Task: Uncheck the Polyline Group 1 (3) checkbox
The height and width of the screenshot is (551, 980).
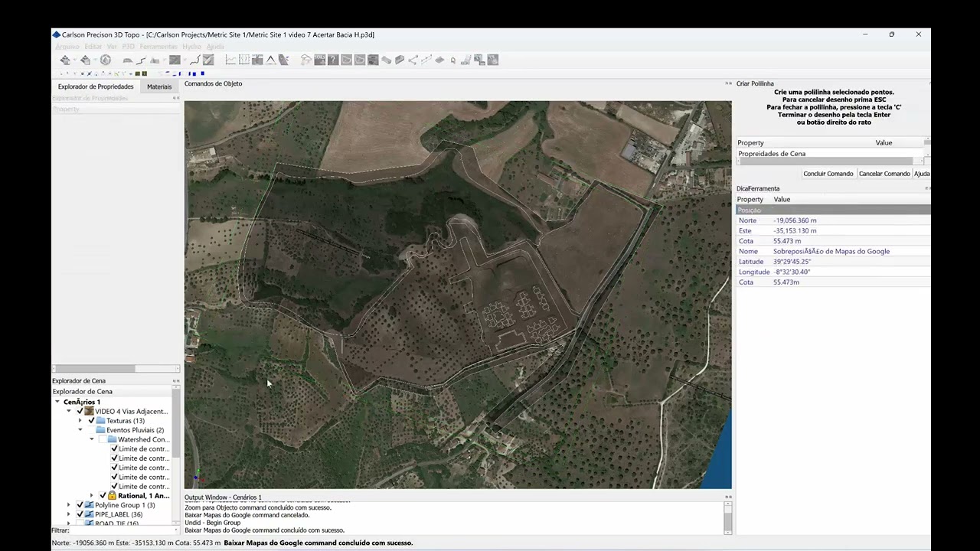Action: pyautogui.click(x=80, y=505)
